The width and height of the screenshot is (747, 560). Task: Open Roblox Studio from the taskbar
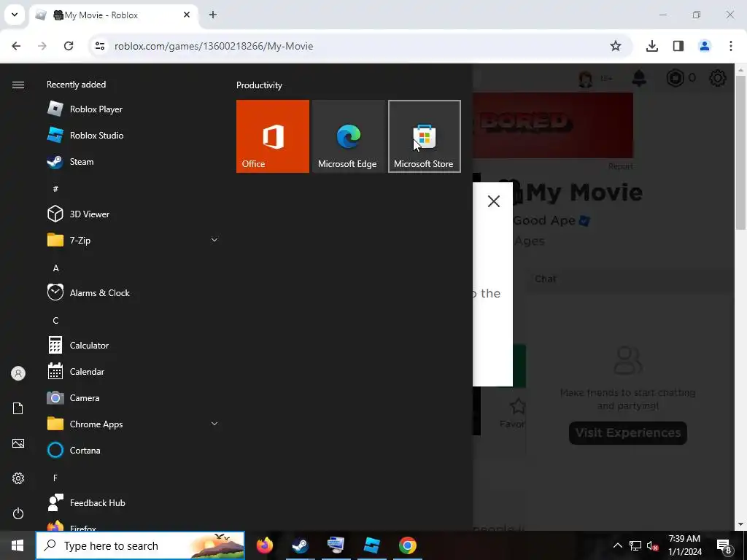[x=371, y=545]
